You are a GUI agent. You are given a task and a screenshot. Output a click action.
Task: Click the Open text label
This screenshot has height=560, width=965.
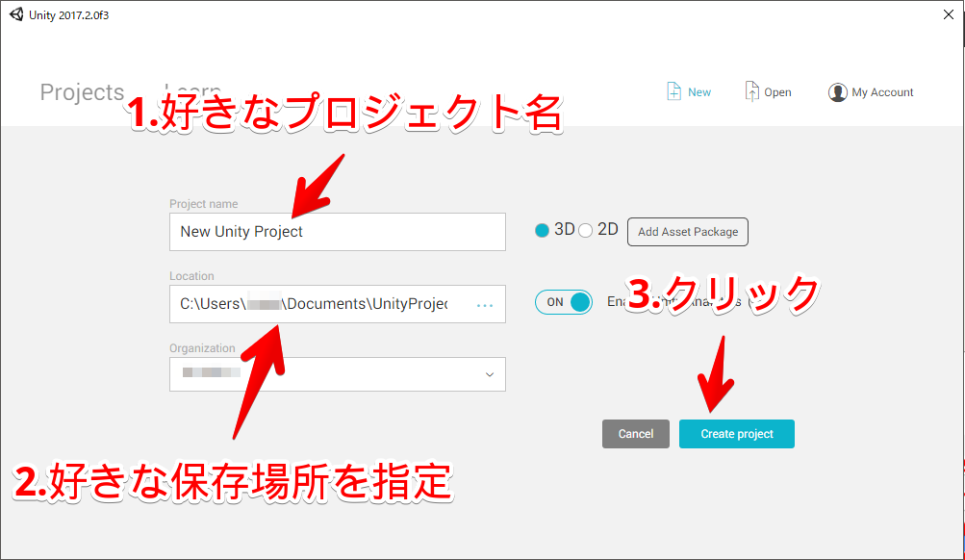coord(777,92)
